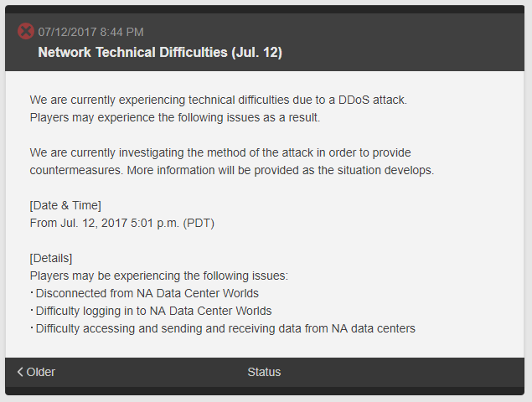
Task: Click the 07/12/2017 8:44 PM timestamp
Action: click(90, 32)
